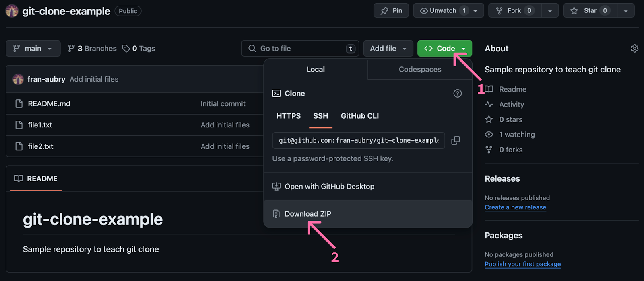This screenshot has width=644, height=281.
Task: Expand the Fork options arrow
Action: 550,11
